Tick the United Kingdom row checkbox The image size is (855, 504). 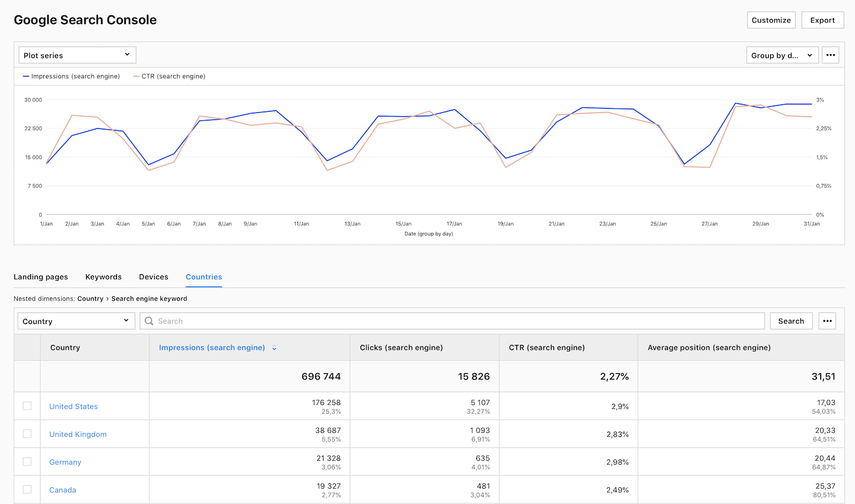tap(27, 434)
